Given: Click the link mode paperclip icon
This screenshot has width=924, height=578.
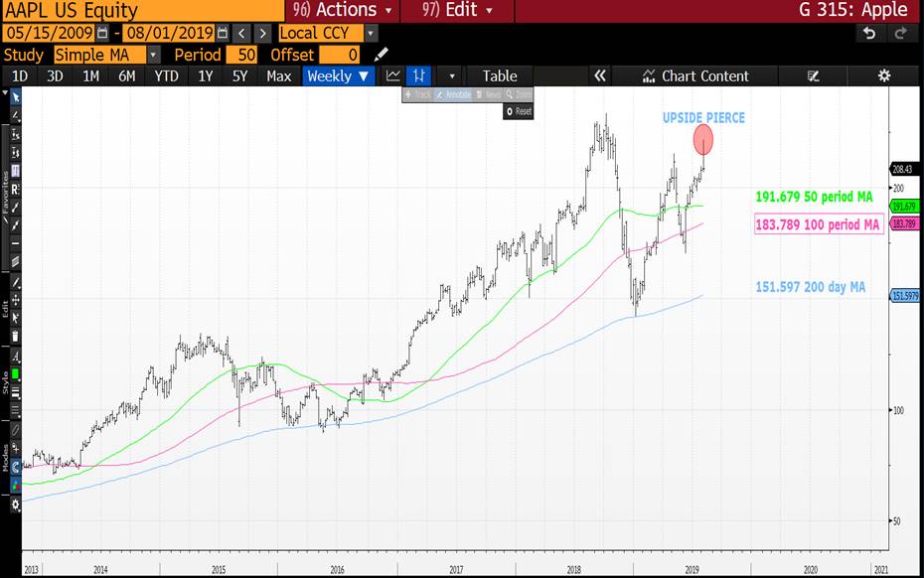Looking at the screenshot, I should (15, 431).
